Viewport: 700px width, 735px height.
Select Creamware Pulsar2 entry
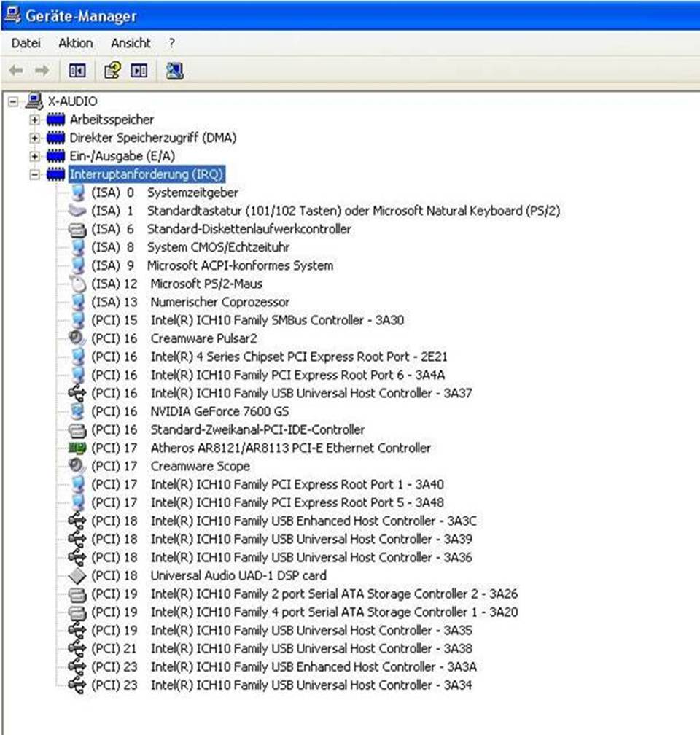click(x=174, y=338)
